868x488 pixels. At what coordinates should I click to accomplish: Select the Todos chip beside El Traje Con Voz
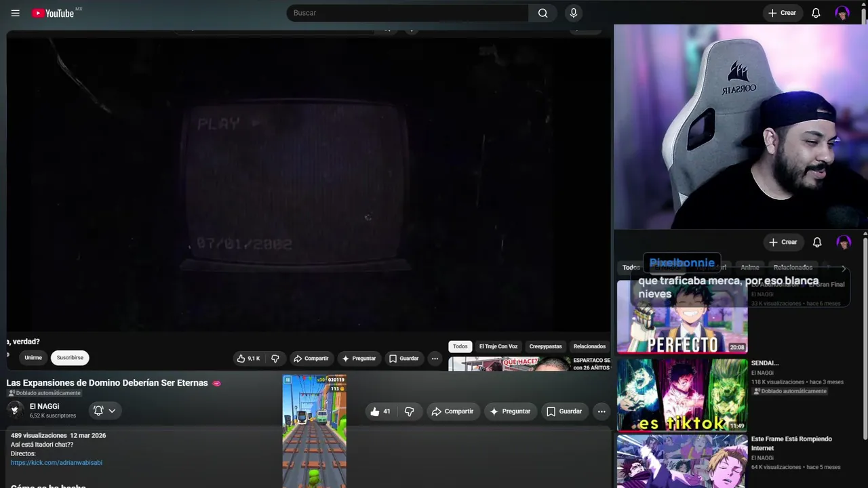coord(460,346)
